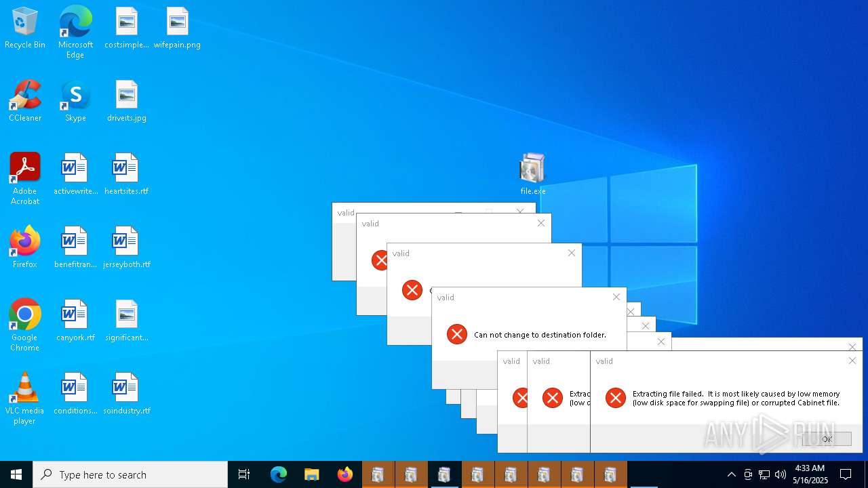
Task: Select file.exe on the desktop
Action: [x=533, y=175]
